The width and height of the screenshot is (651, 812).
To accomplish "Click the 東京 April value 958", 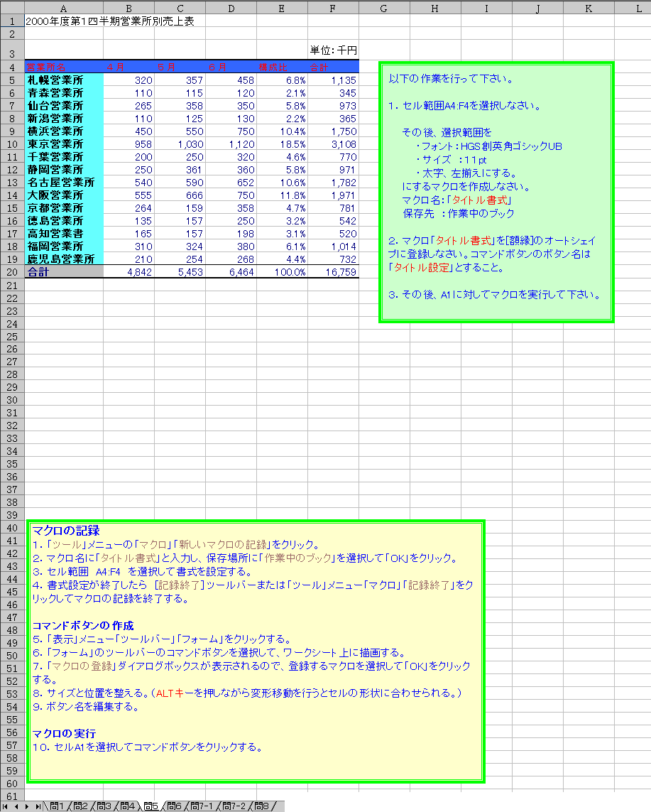I will 129,144.
